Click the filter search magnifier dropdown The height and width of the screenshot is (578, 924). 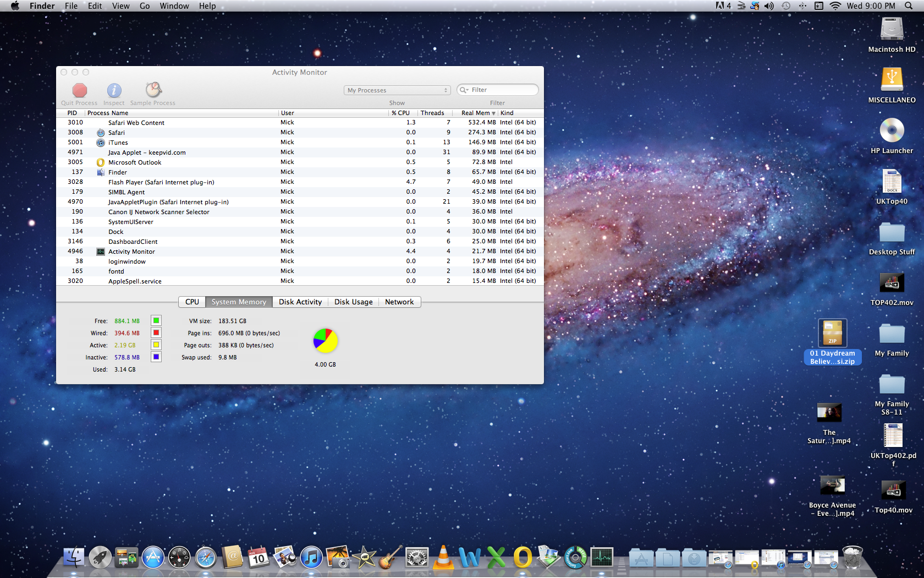(464, 90)
